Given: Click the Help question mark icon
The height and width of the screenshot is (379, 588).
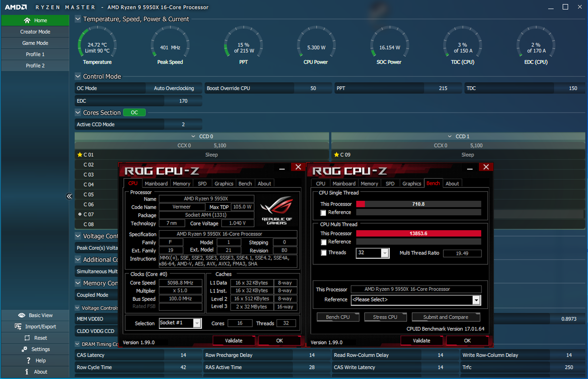Looking at the screenshot, I should tap(28, 361).
